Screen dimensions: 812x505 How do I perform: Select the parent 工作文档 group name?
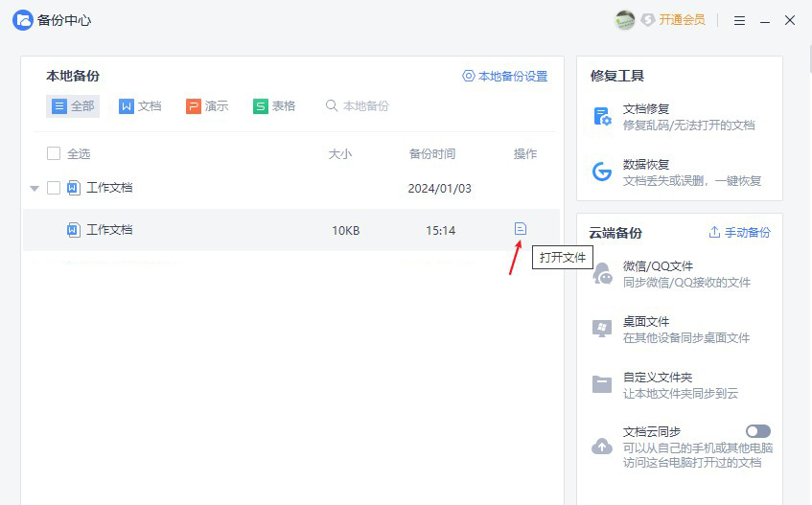109,187
